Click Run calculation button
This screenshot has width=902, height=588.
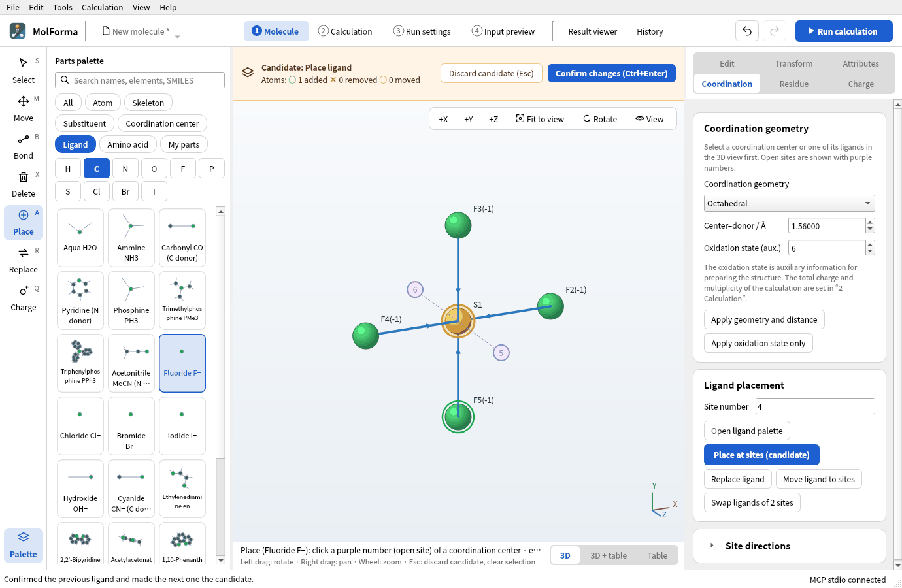tap(844, 31)
